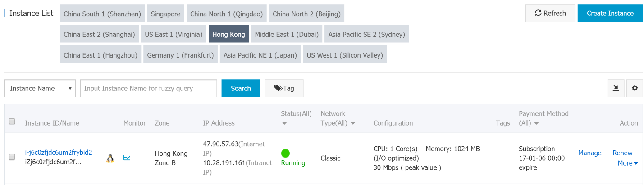644x185 pixels.
Task: Click the Create Instance button
Action: coord(610,13)
